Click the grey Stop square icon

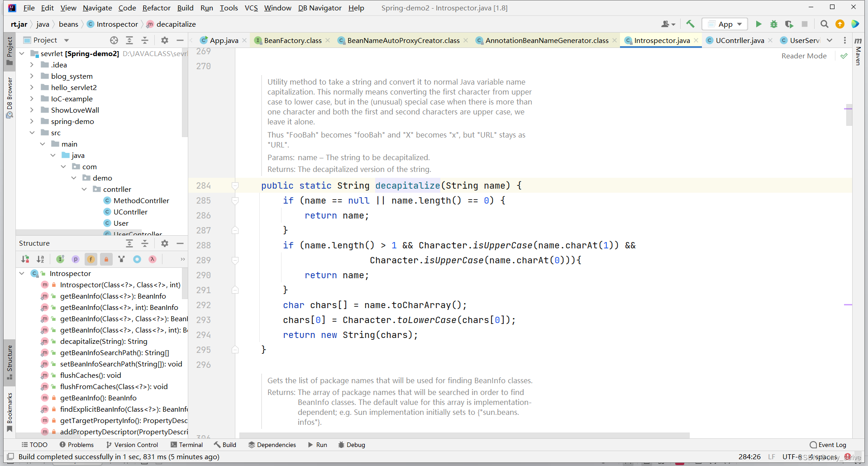(x=805, y=24)
